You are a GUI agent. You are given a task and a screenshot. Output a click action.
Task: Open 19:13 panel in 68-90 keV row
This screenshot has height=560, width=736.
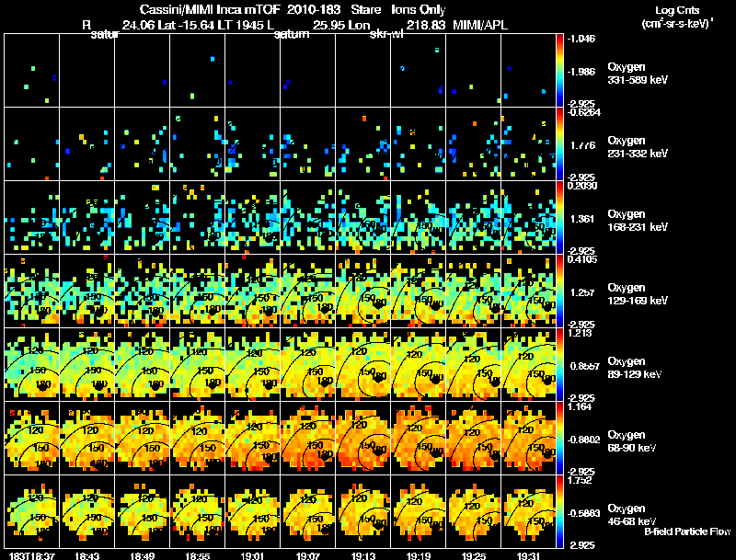click(364, 438)
